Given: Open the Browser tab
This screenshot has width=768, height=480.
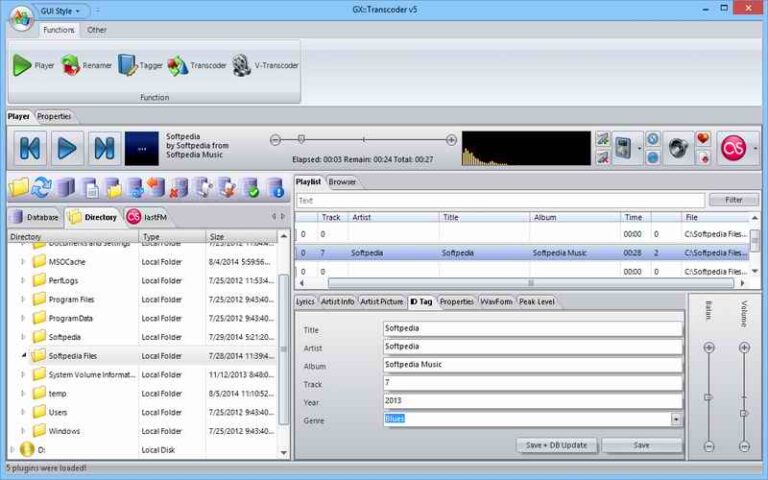Looking at the screenshot, I should pyautogui.click(x=342, y=182).
